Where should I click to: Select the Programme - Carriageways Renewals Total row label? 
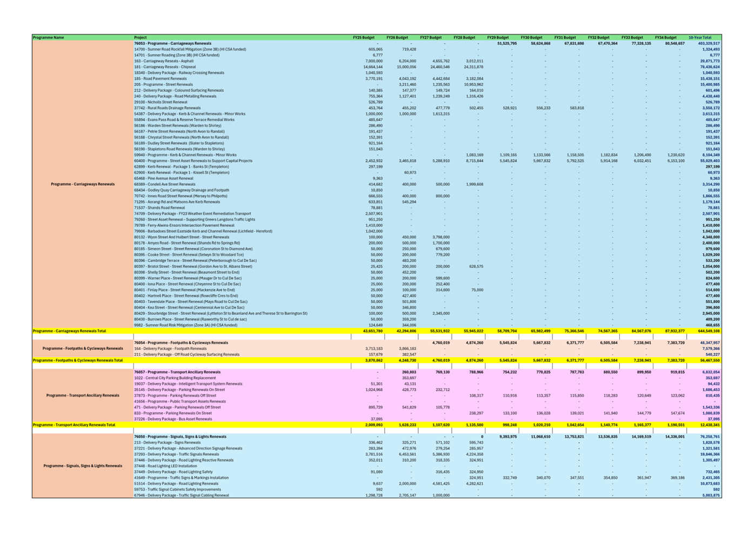point(69,331)
